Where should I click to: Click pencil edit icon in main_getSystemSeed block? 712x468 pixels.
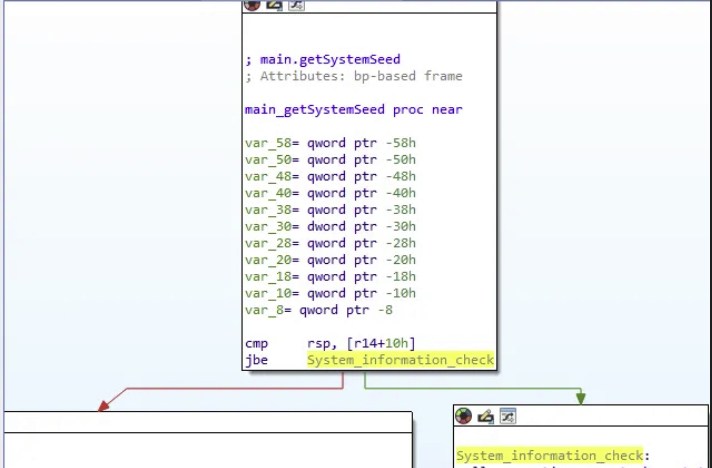click(274, 4)
